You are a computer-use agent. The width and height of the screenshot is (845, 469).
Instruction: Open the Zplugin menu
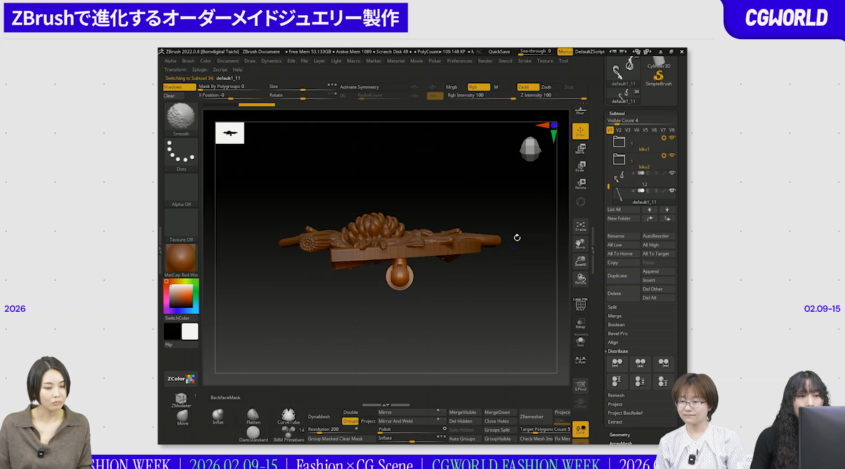pyautogui.click(x=199, y=69)
